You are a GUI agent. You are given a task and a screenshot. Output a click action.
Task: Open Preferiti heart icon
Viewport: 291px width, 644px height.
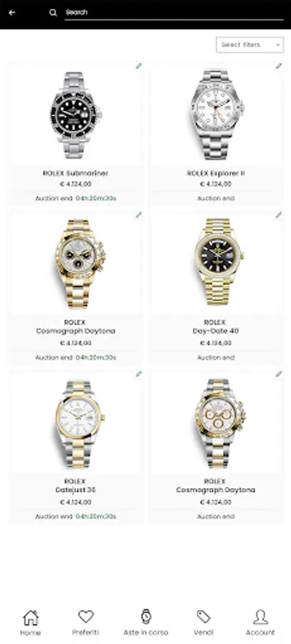pyautogui.click(x=85, y=617)
